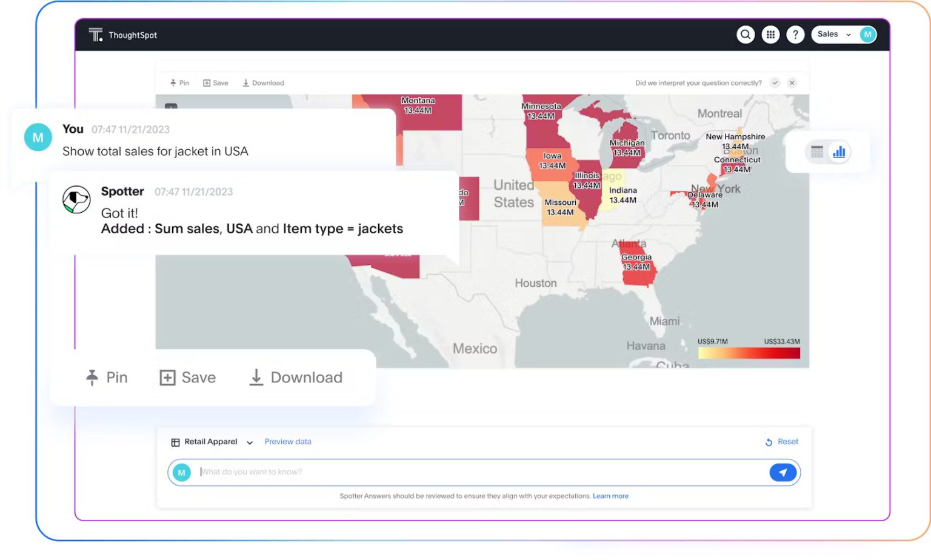The width and height of the screenshot is (931, 560).
Task: Select the Pin icon in the chart toolbar
Action: (179, 82)
